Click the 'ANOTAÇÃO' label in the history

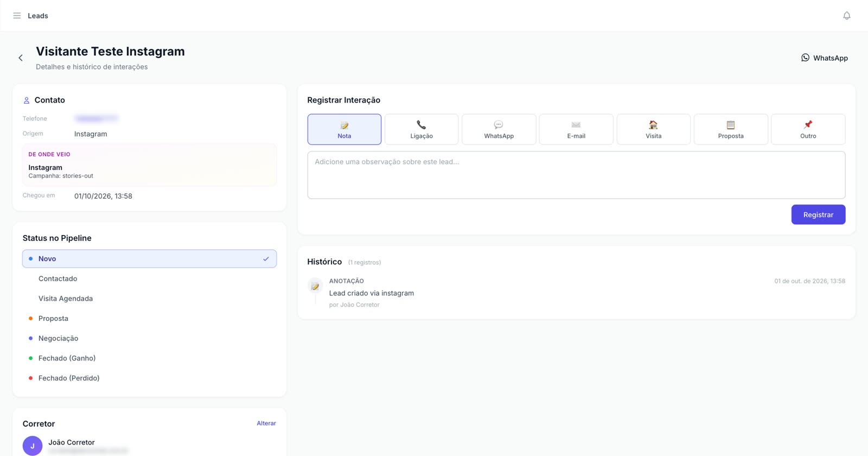coord(347,281)
